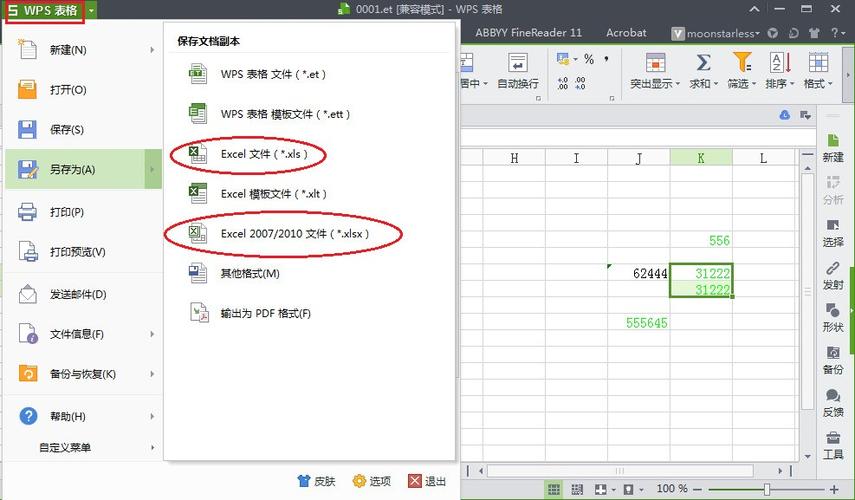Click the 求和 sum icon

coord(703,63)
